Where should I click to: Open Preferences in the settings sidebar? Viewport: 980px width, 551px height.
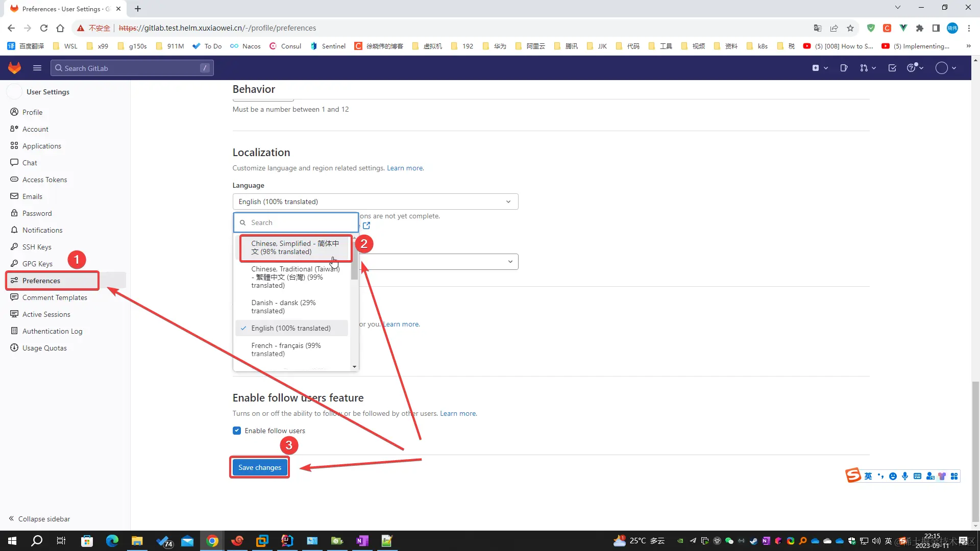tap(41, 281)
